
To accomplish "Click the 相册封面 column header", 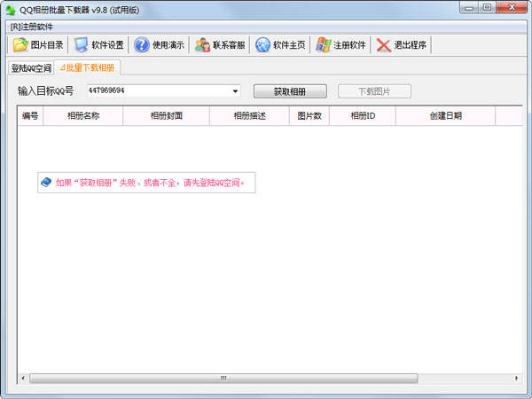I will coord(167,115).
